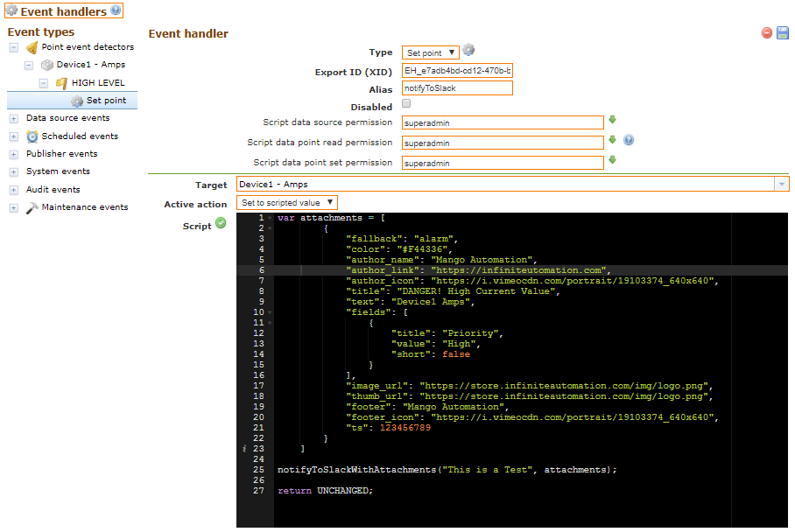The width and height of the screenshot is (795, 532).
Task: Collapse the Device1 - Amps tree node
Action: pyautogui.click(x=29, y=66)
